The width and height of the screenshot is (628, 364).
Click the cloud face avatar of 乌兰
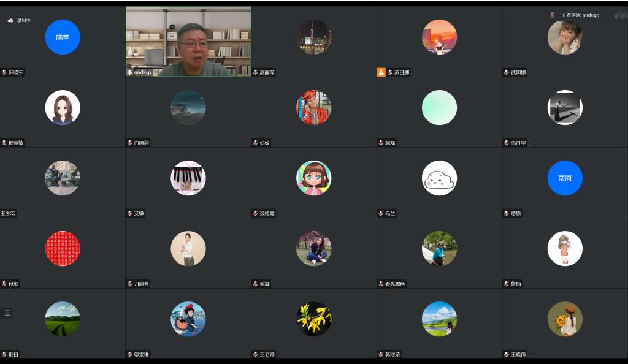tap(439, 178)
